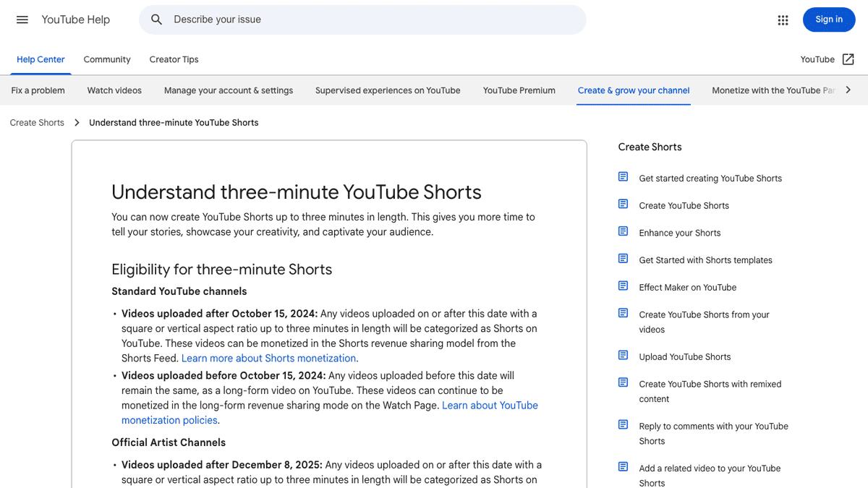
Task: Click Official Artist Channels subheading
Action: 169,442
